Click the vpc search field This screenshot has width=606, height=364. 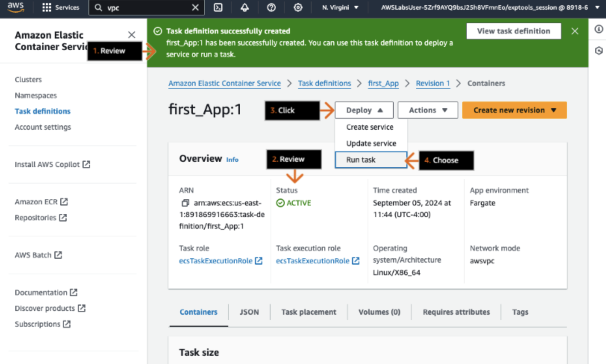click(x=147, y=7)
